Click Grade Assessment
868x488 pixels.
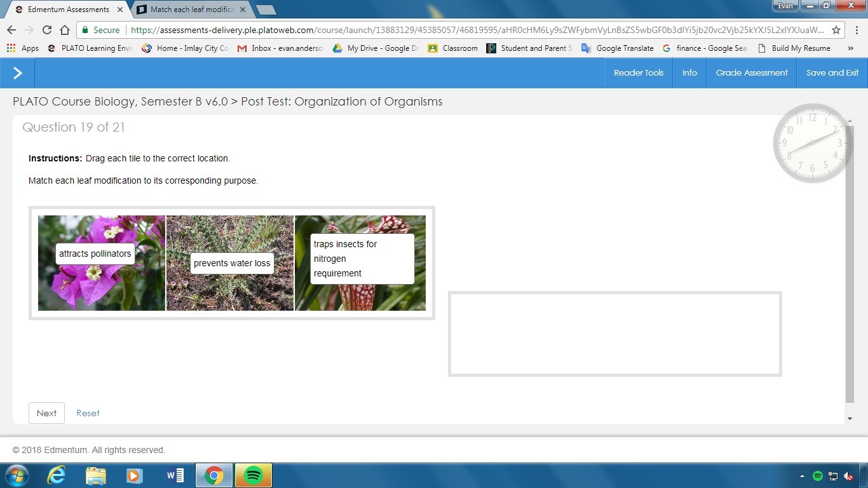point(752,73)
